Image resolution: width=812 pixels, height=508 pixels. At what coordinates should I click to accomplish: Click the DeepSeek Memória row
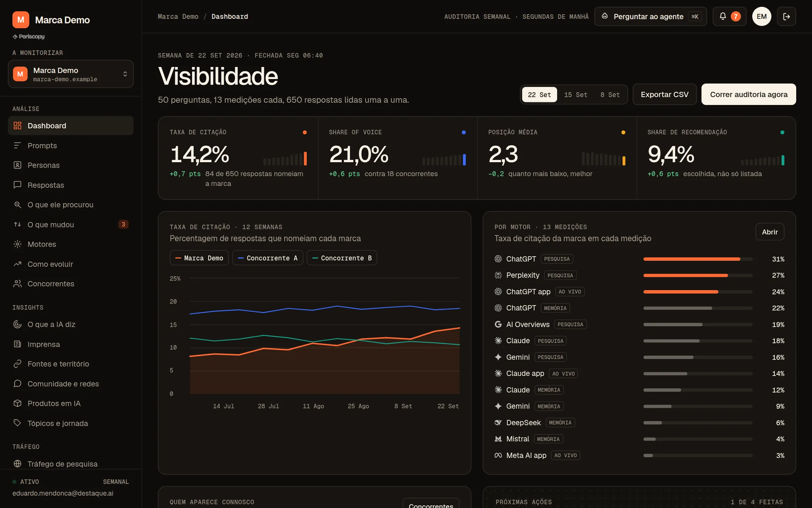pos(639,423)
